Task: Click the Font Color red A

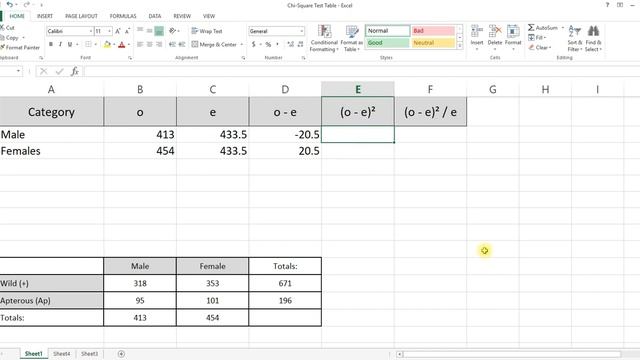Action: 122,44
